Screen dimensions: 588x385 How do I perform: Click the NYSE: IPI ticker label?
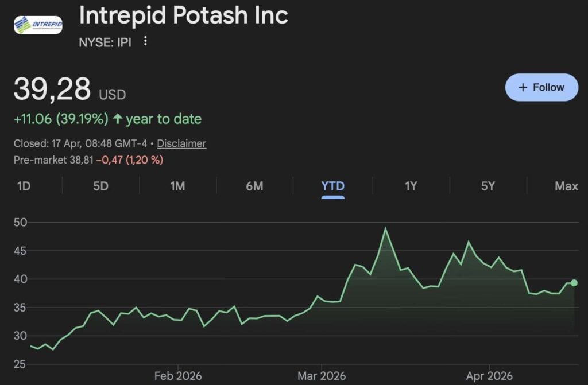105,42
